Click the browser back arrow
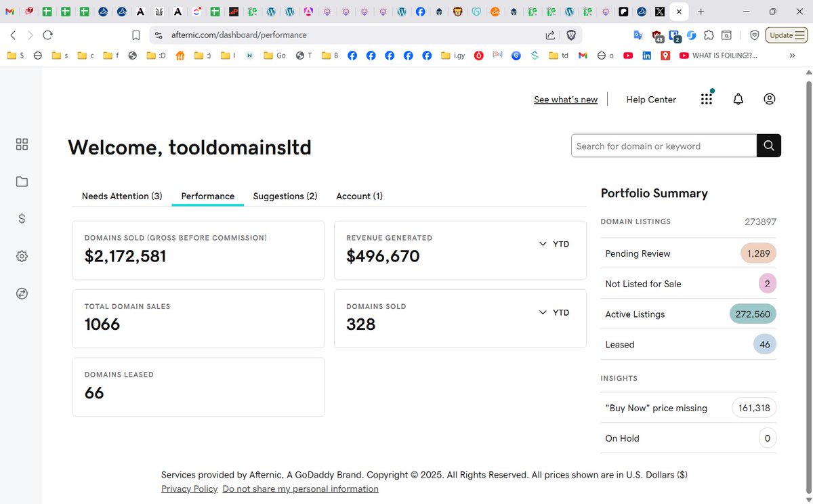This screenshot has width=813, height=504. [13, 35]
